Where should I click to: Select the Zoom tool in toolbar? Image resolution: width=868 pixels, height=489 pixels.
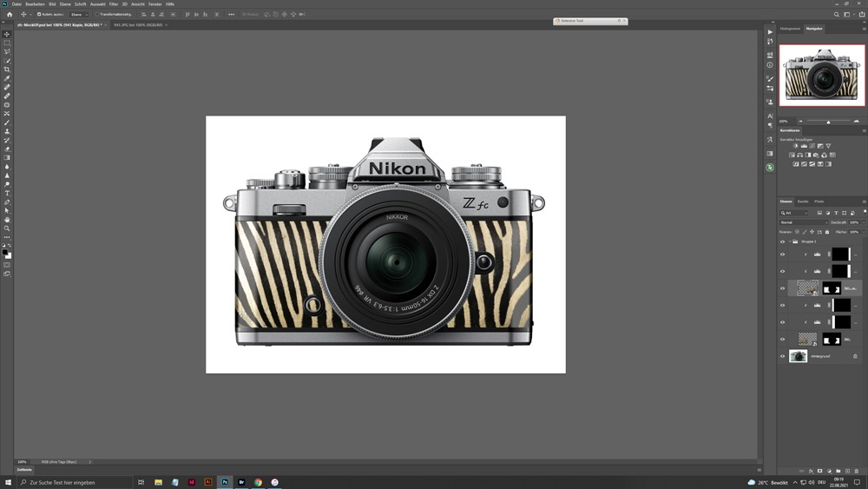pos(7,228)
